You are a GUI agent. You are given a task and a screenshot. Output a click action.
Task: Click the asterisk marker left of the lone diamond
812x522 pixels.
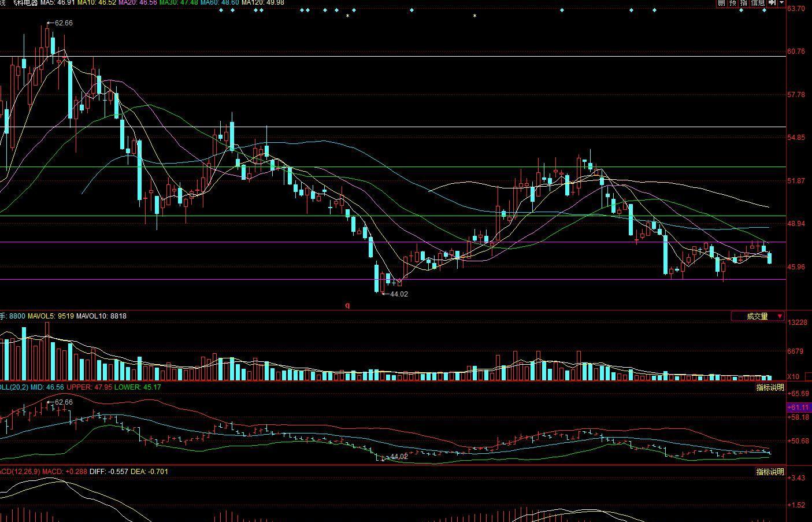click(347, 16)
